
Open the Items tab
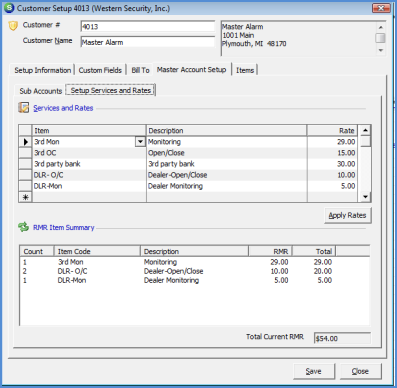(x=245, y=70)
